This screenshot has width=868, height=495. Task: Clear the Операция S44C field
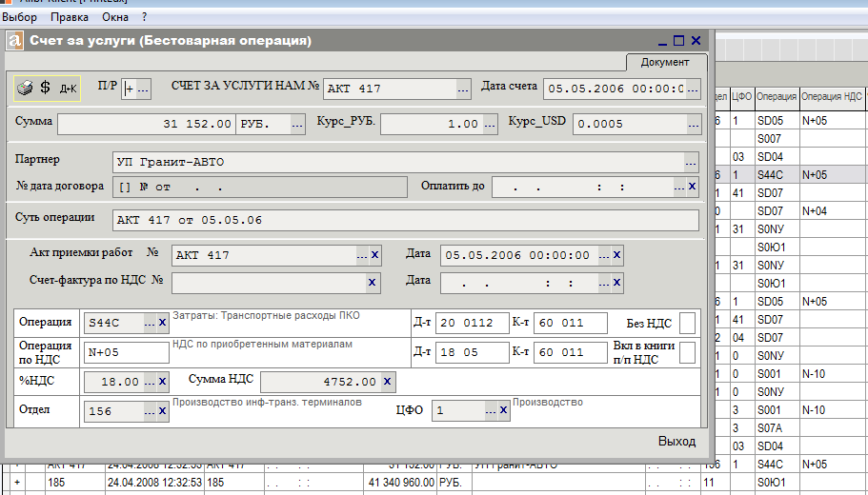point(162,323)
